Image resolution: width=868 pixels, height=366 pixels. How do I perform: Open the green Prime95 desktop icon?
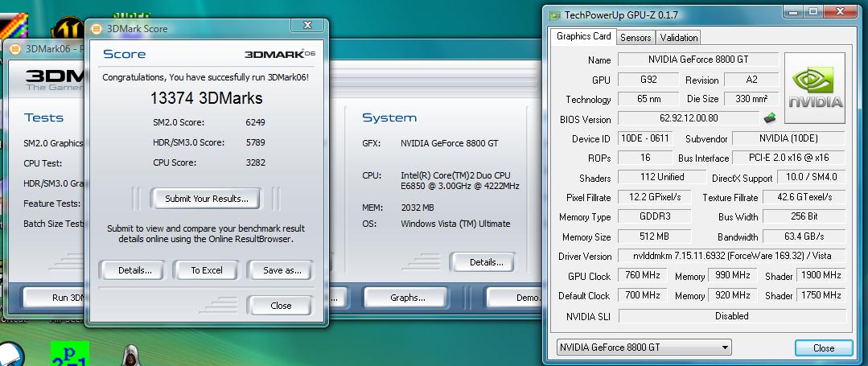coord(70,353)
